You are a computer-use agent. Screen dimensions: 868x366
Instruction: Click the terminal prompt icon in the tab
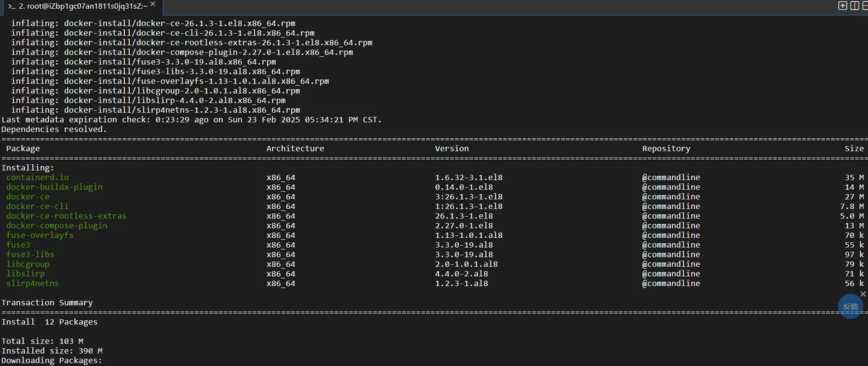12,6
